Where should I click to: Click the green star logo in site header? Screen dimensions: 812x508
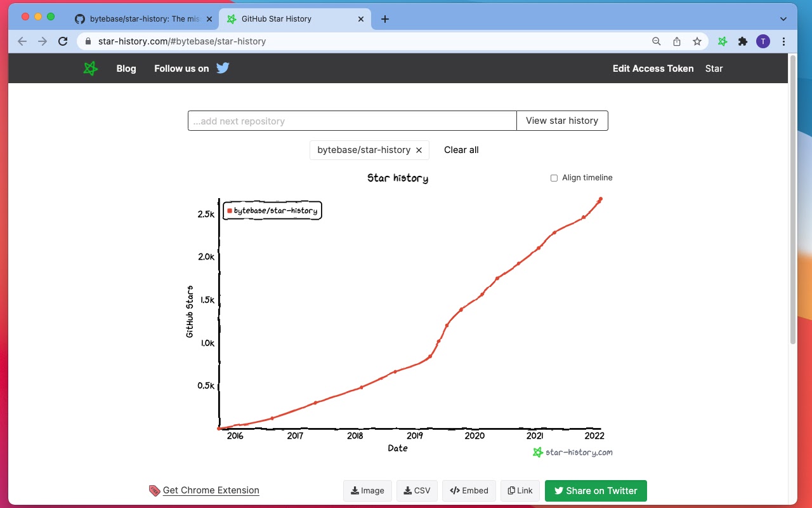[91, 69]
